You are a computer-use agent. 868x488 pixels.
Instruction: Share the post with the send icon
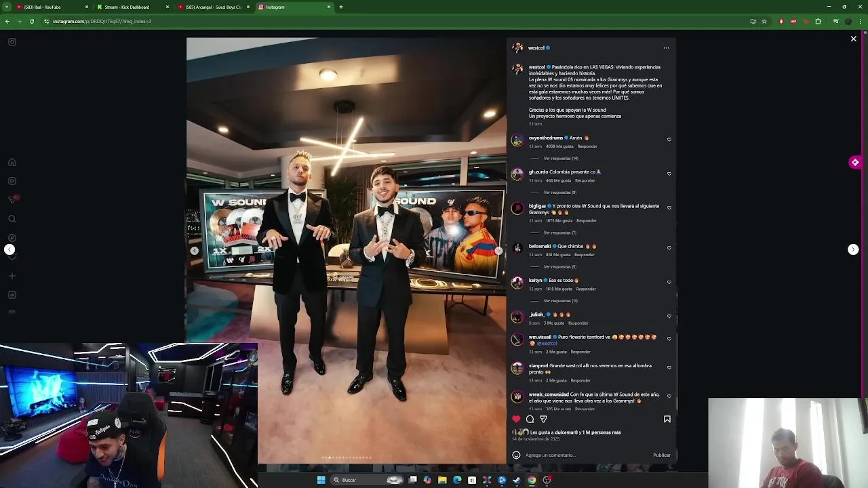(543, 419)
